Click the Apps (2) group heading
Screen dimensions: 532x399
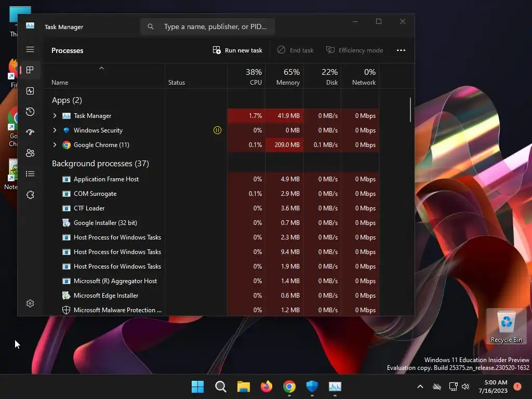[x=67, y=100]
